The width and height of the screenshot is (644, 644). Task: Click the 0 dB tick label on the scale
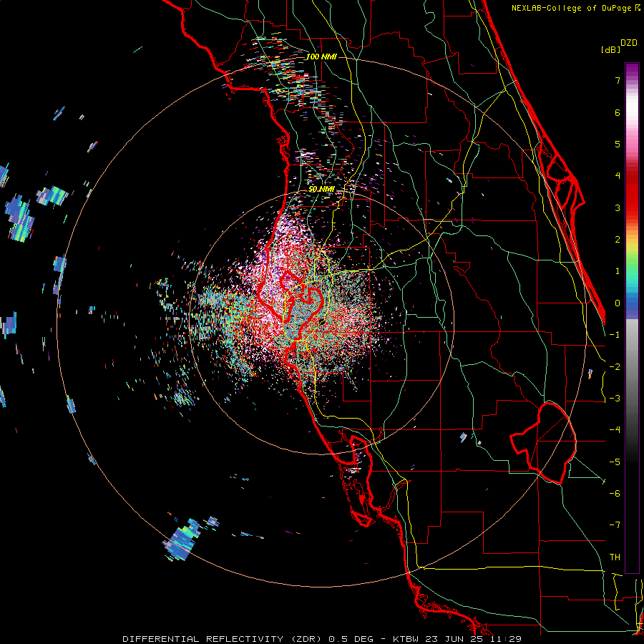618,303
